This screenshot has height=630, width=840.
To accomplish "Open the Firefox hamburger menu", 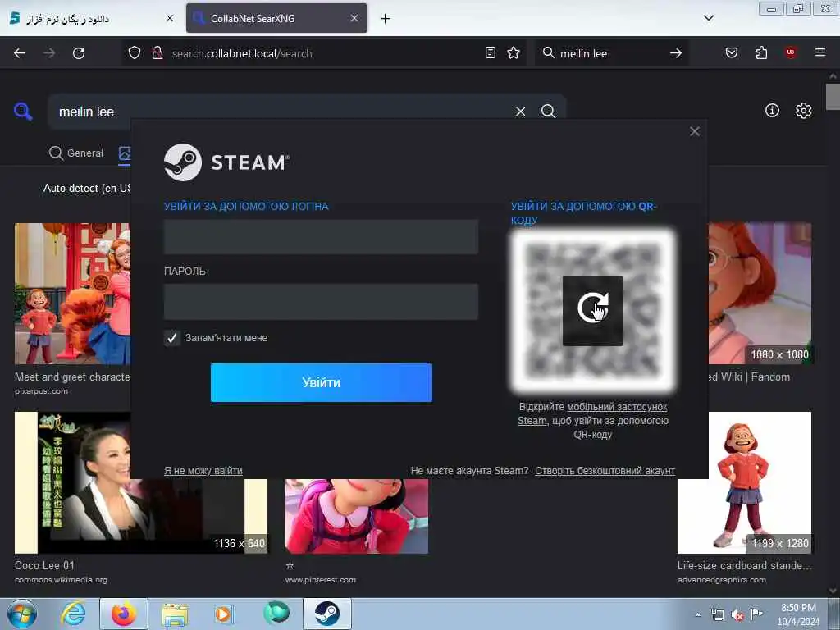I will pyautogui.click(x=820, y=52).
